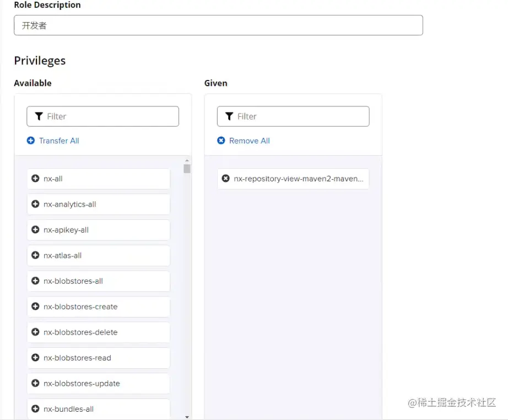Remove nx-repository-view-maven2 privilege with its X icon
This screenshot has width=508, height=420.
(225, 179)
